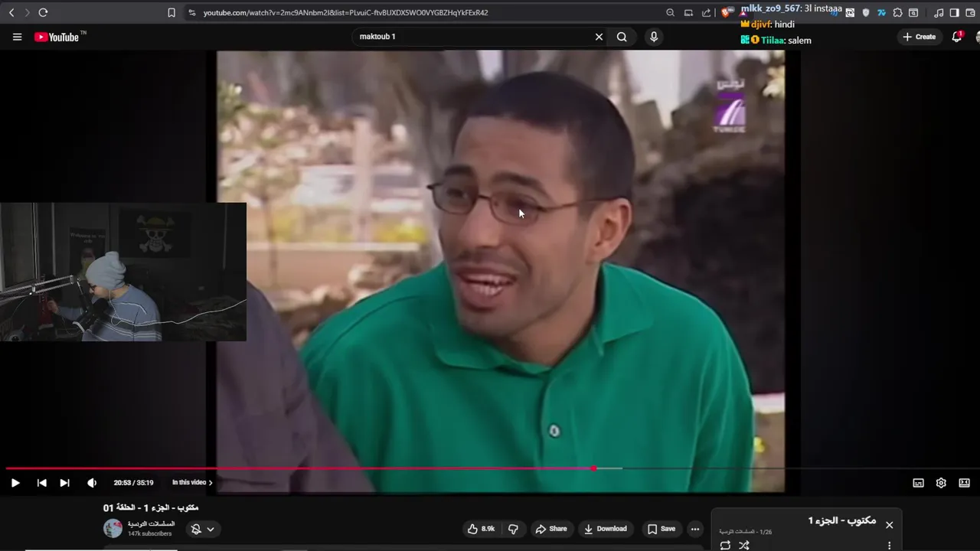The image size is (980, 551).
Task: Skip to previous video in playlist
Action: 41,483
